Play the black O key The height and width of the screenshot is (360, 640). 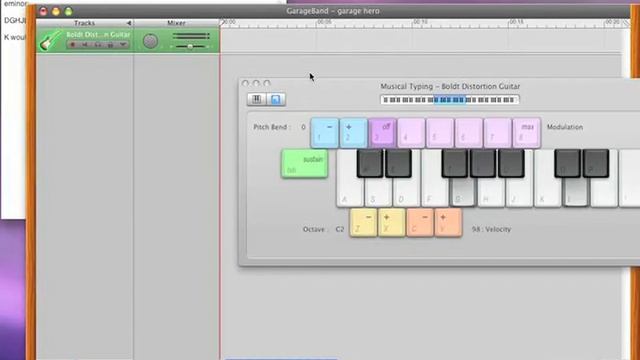pos(567,163)
